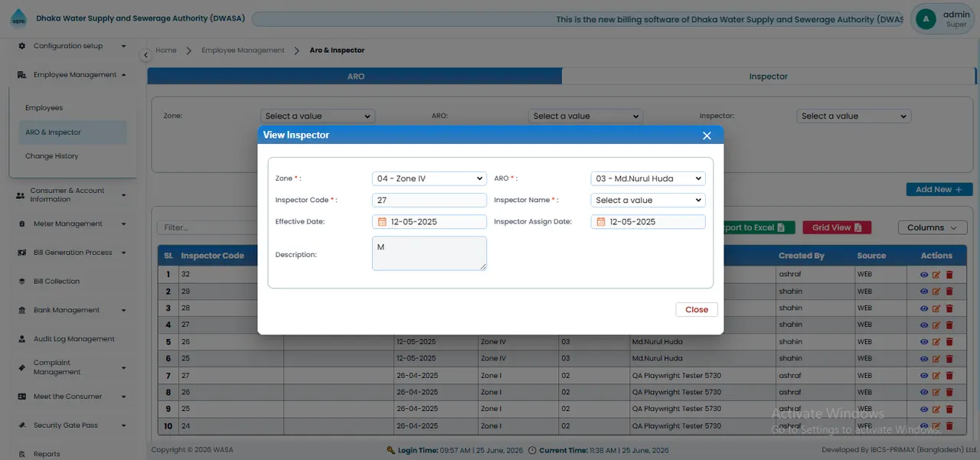View row 8 with the eye icon
This screenshot has height=460, width=980.
(x=924, y=392)
